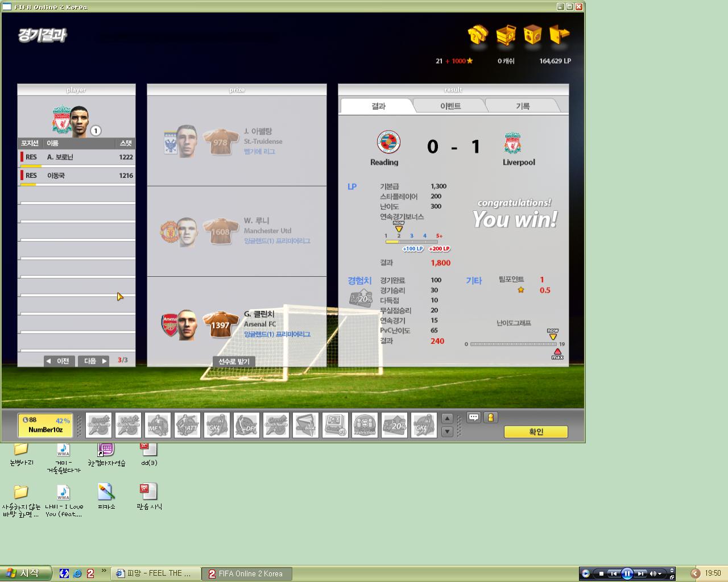Click the NumBer10z profile badge
The height and width of the screenshot is (582, 728).
tap(45, 425)
